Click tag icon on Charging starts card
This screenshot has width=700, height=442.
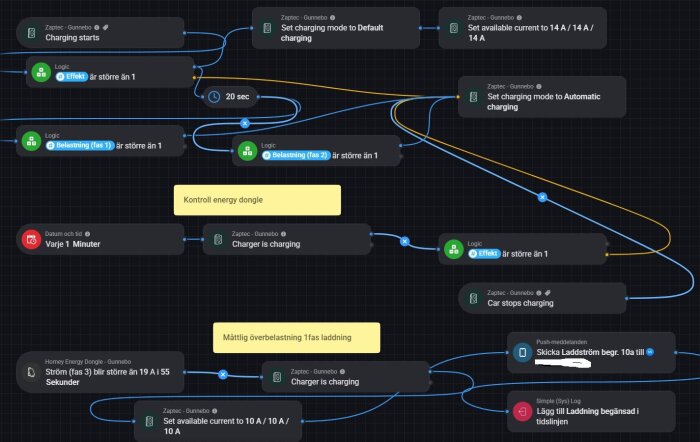(106, 28)
